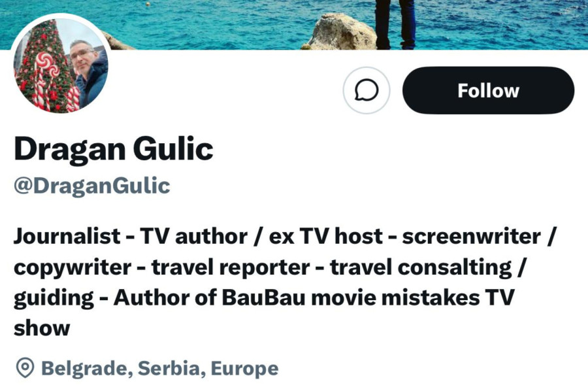Click the word BauBau in the bio
This screenshot has width=588, height=389.
pos(264,298)
